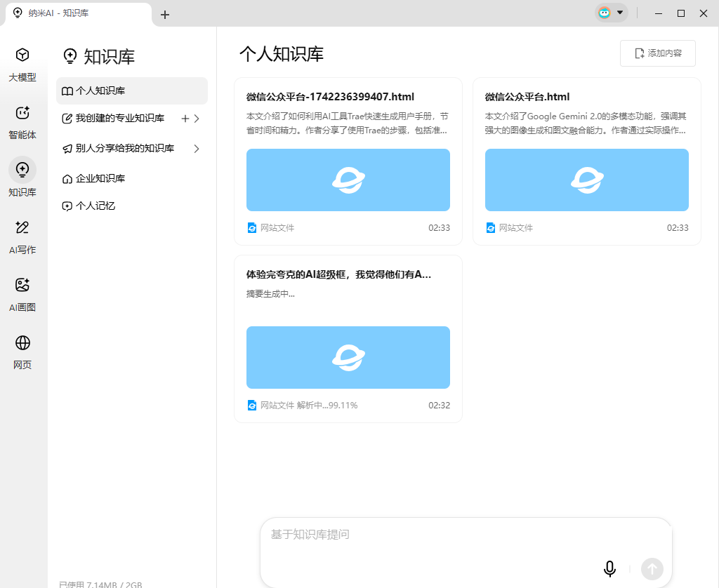Minimize the application window

tap(659, 13)
